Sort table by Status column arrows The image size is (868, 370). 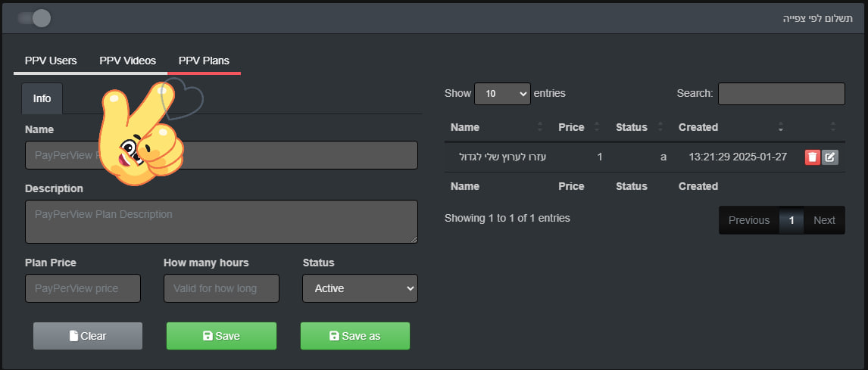[660, 127]
